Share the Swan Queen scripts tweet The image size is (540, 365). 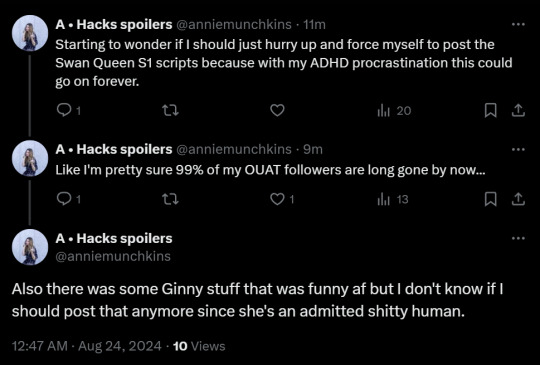coord(518,111)
